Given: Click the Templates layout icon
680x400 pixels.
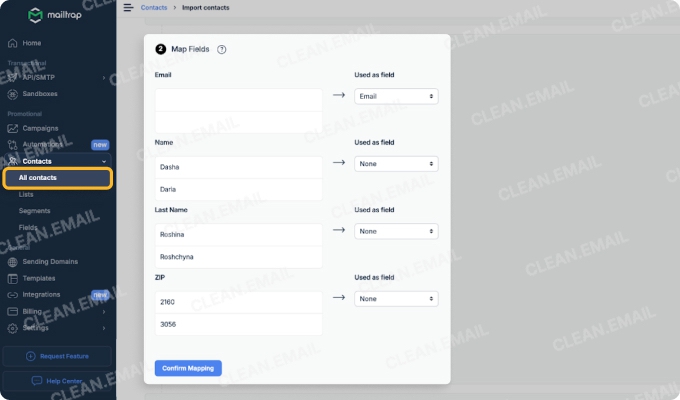Looking at the screenshot, I should pos(13,279).
